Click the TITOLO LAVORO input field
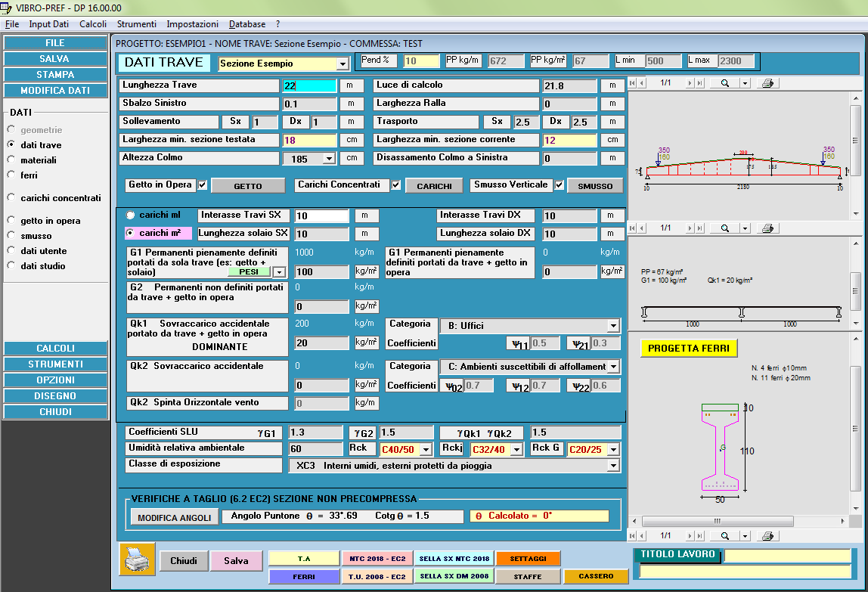This screenshot has width=868, height=592. click(x=787, y=556)
